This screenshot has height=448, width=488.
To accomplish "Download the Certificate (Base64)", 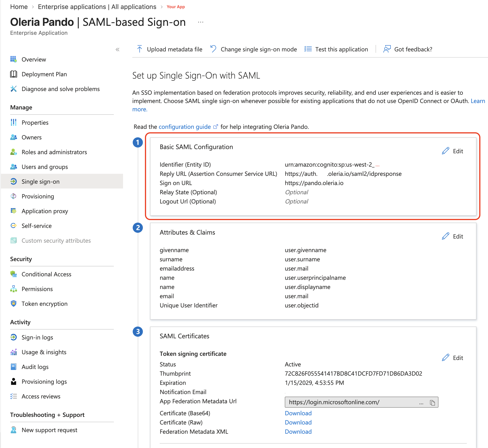I will click(x=298, y=413).
